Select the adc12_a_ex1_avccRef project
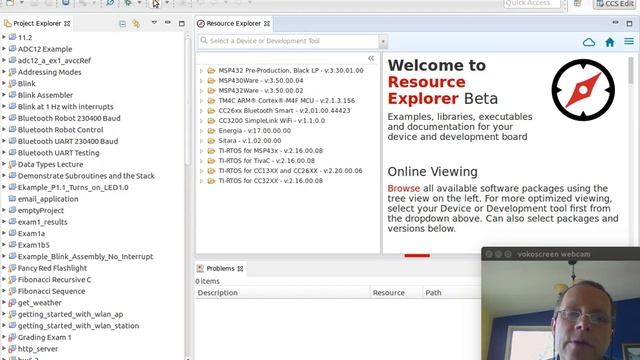This screenshot has height=360, width=640. coord(54,60)
